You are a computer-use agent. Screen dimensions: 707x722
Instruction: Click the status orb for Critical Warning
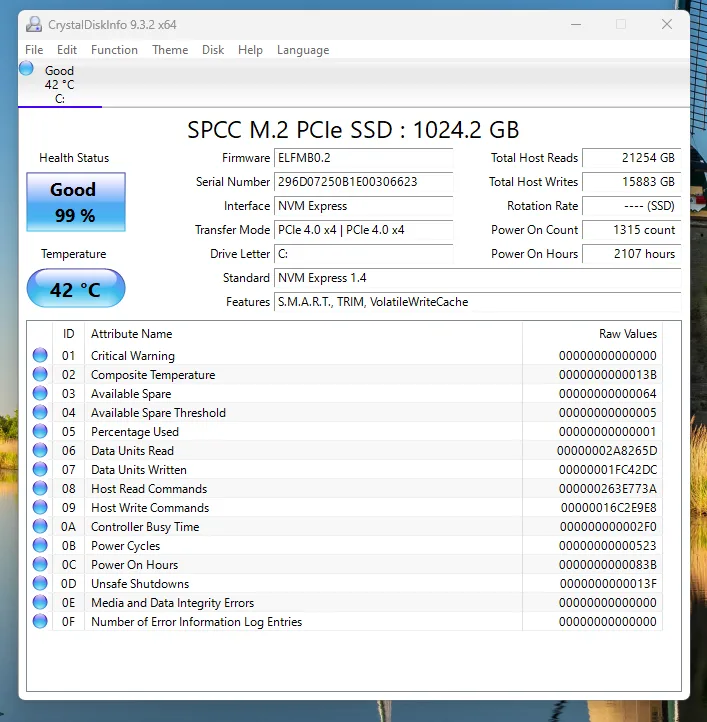pyautogui.click(x=40, y=355)
